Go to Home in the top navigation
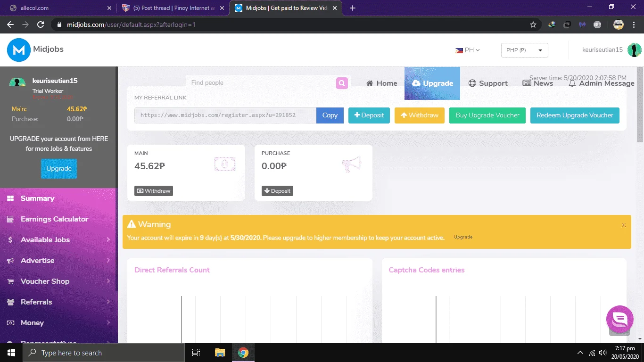The image size is (644, 362). point(382,83)
